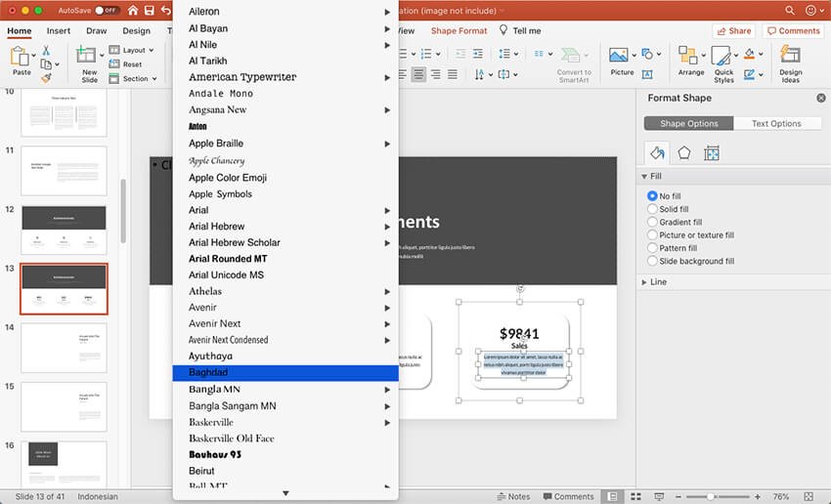The width and height of the screenshot is (831, 504).
Task: Open the Draw ribbon tab
Action: click(x=97, y=30)
